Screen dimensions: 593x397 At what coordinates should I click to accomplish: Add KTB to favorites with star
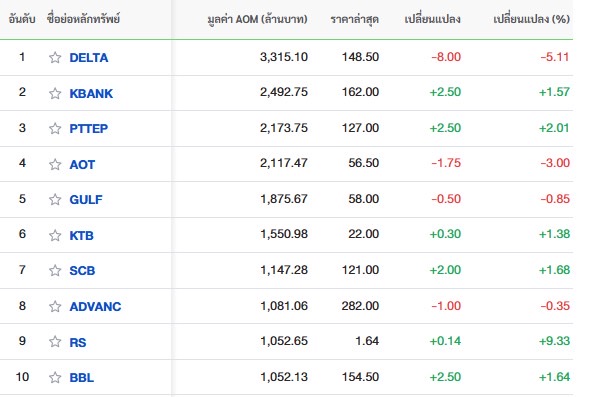55,235
